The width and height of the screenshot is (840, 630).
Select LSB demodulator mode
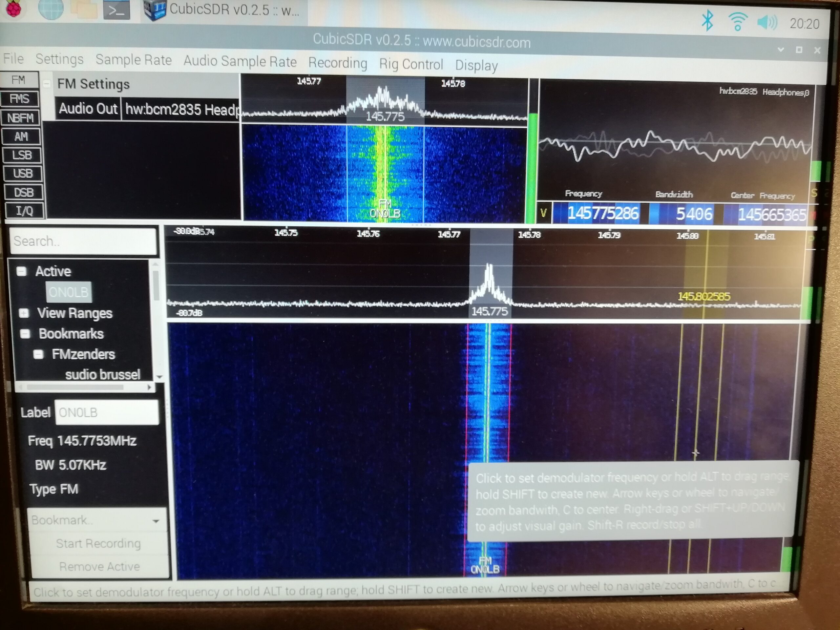point(22,155)
